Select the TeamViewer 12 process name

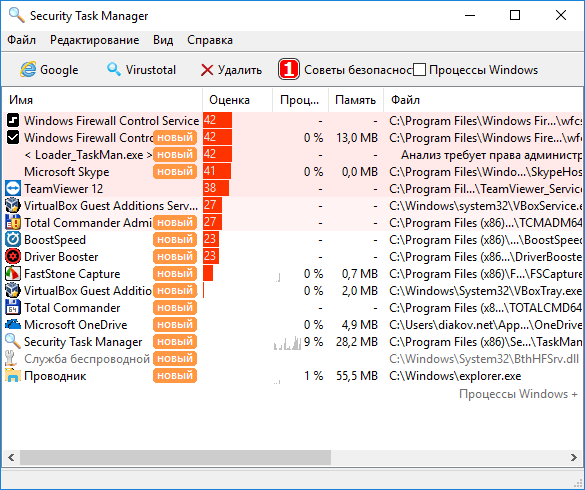(63, 189)
